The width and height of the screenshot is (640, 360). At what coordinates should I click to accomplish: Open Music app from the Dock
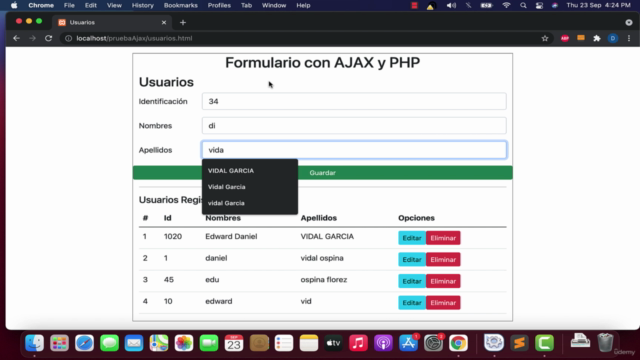pyautogui.click(x=358, y=343)
